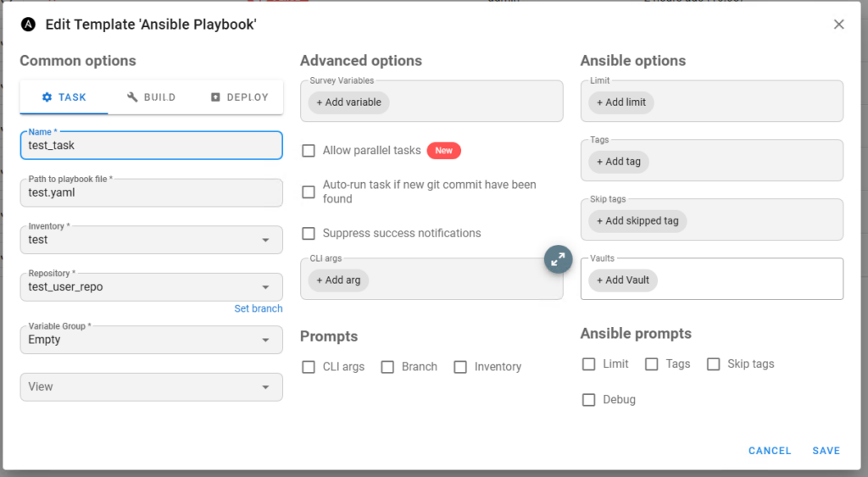The image size is (868, 477).
Task: Click the Ansible logo icon in dialog title
Action: 29,25
